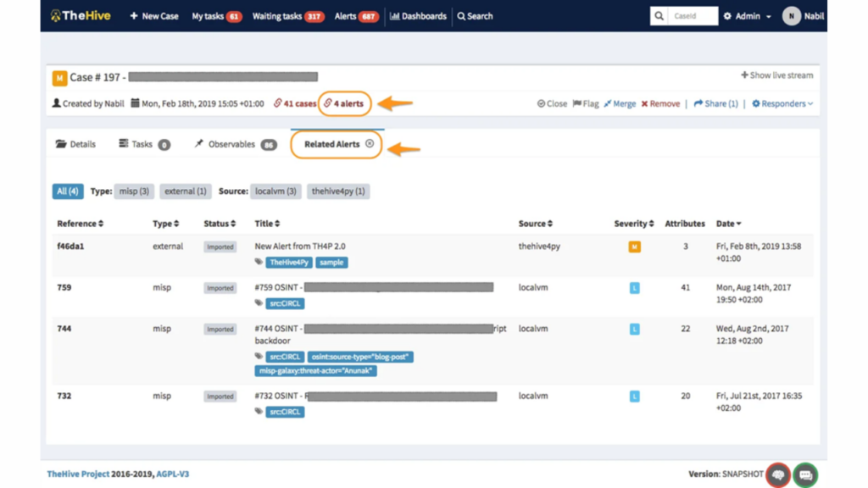Click the src:CIRCL tag in row 759
Viewport: 868px width, 488px height.
point(285,303)
